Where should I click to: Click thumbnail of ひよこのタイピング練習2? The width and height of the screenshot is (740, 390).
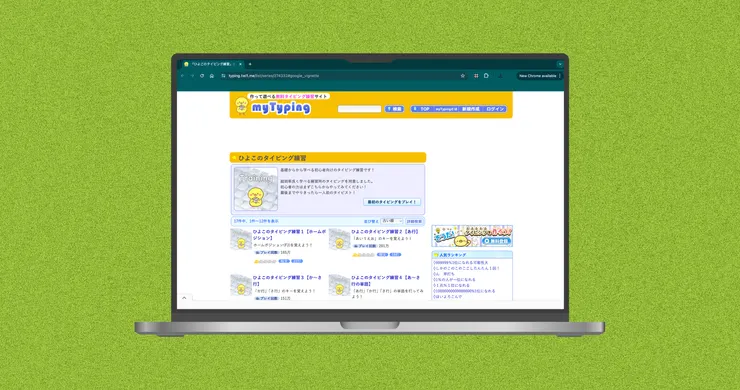coord(339,239)
